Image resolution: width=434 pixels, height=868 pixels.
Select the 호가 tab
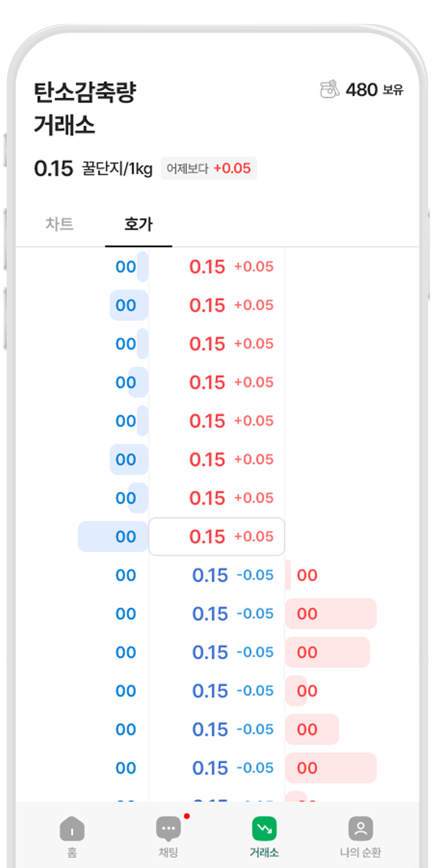pos(138,224)
